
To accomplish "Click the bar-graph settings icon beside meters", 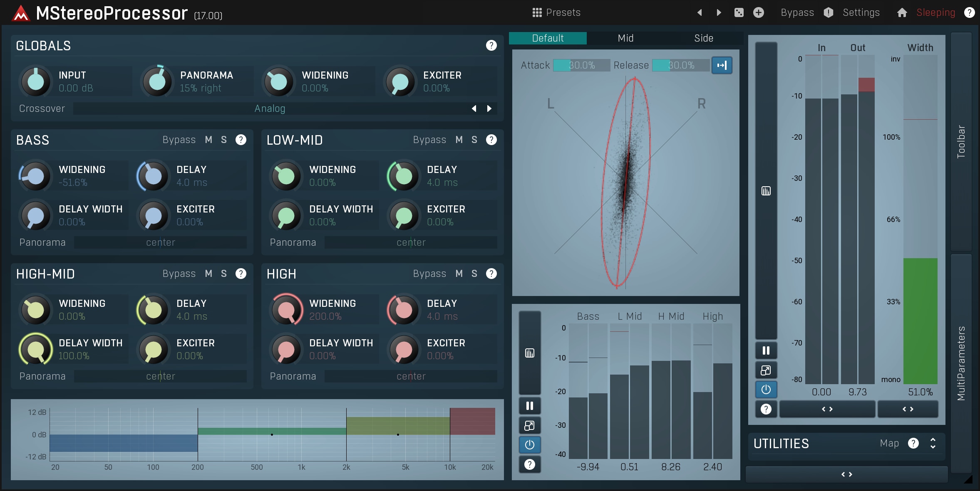I will (766, 191).
